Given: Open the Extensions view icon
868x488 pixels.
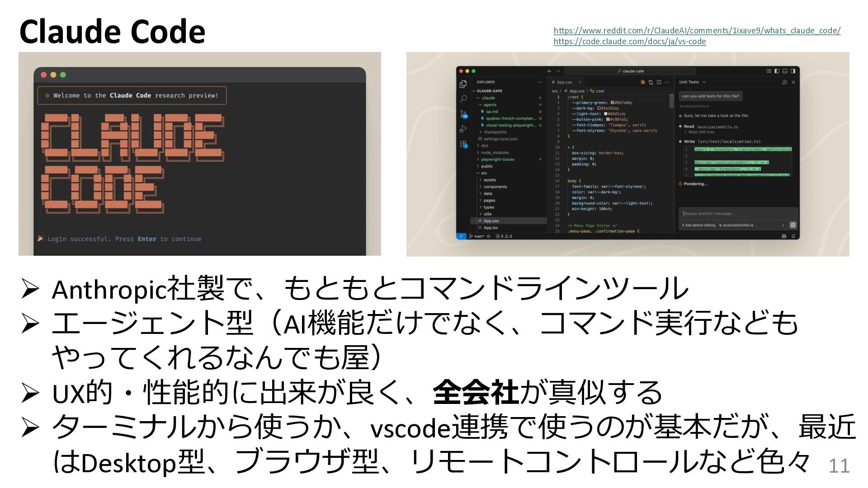Looking at the screenshot, I should pos(463,144).
